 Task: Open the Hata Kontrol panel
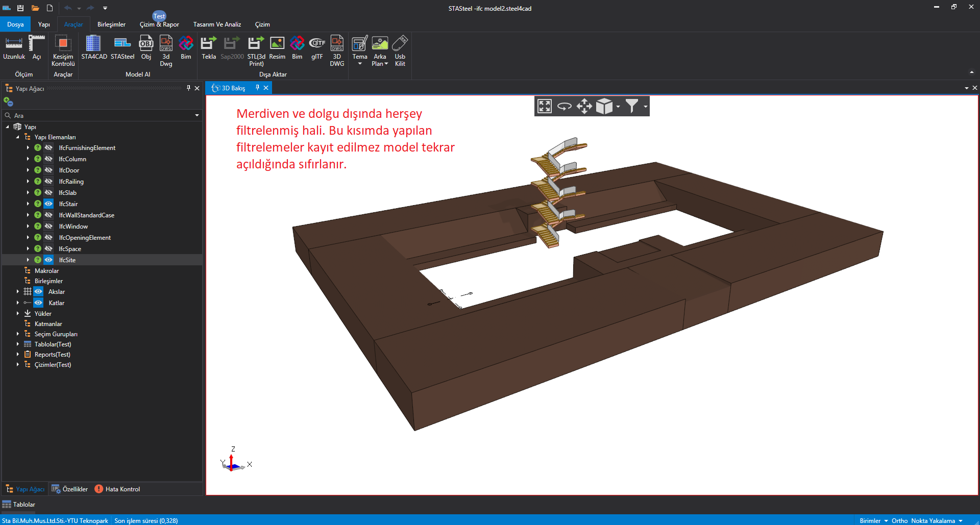(x=117, y=489)
